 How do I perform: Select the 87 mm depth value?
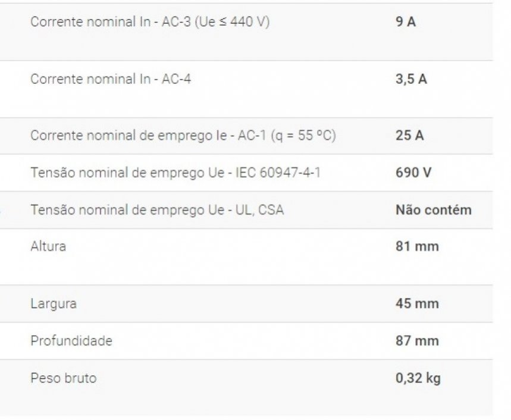coord(417,340)
